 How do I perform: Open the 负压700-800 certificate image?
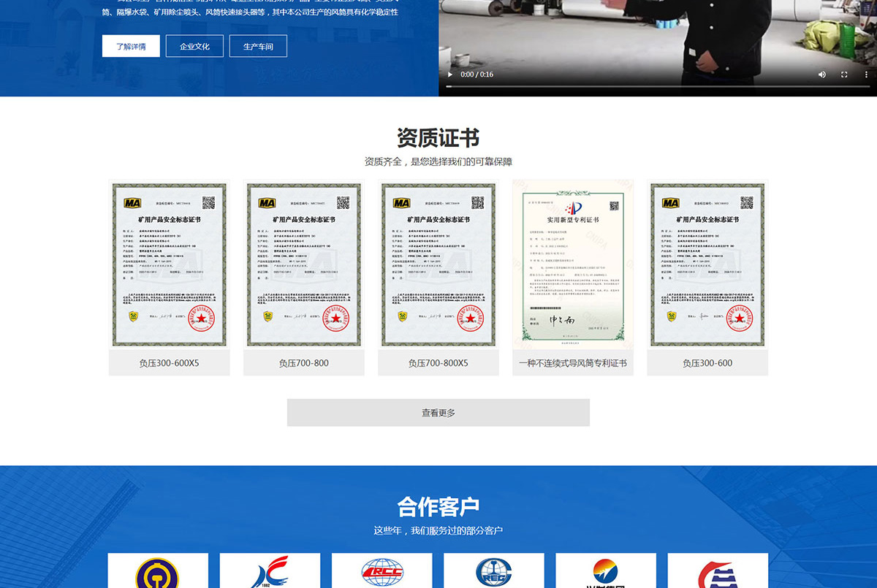click(x=303, y=264)
